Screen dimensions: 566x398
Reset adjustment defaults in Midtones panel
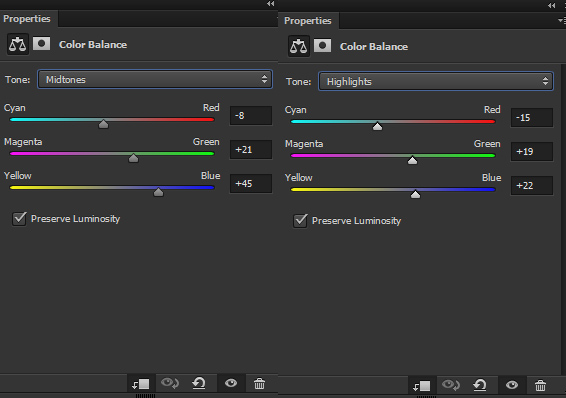199,383
